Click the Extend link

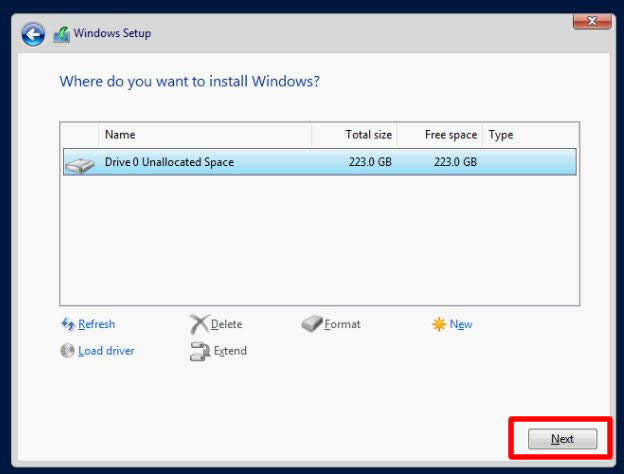click(x=230, y=351)
